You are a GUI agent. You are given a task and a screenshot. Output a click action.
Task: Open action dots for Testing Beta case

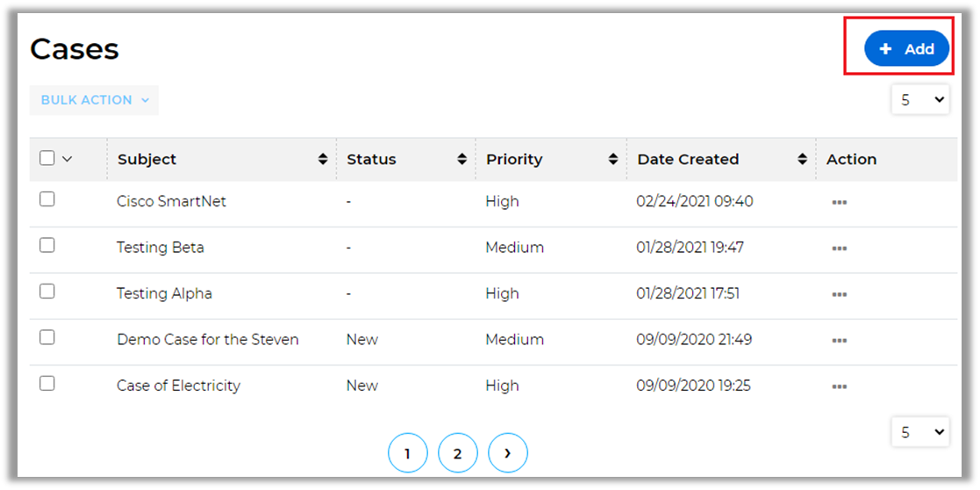tap(839, 249)
